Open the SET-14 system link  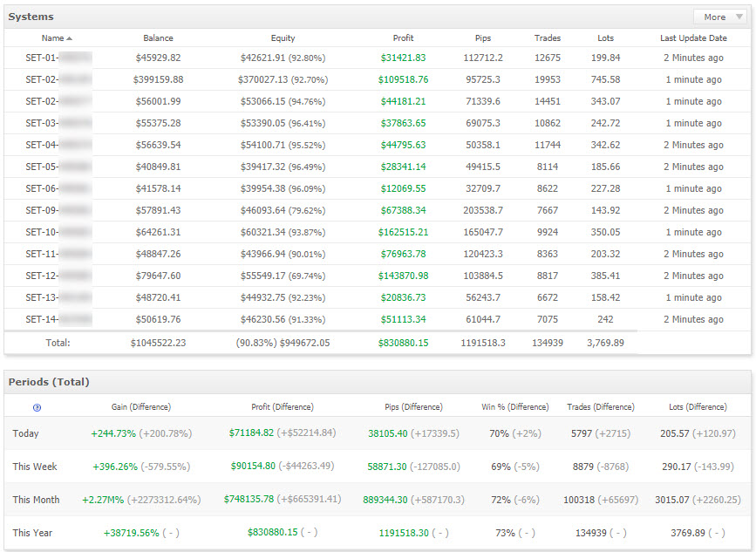tap(58, 319)
